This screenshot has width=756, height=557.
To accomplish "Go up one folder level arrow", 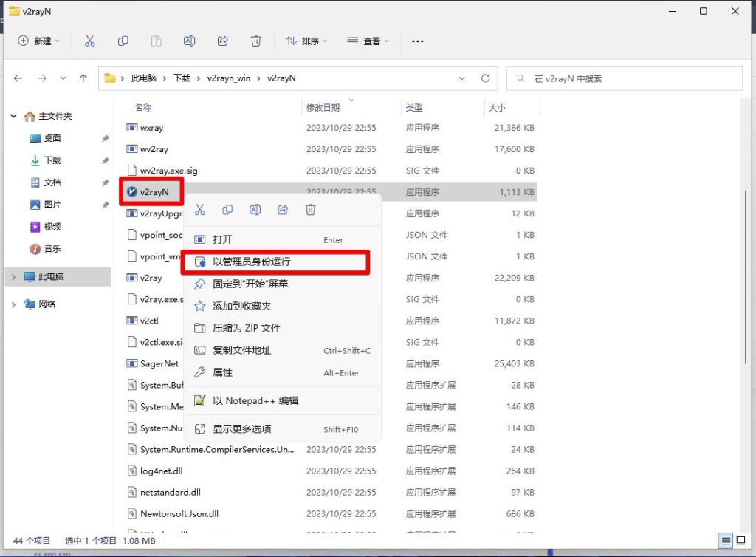I will [83, 78].
